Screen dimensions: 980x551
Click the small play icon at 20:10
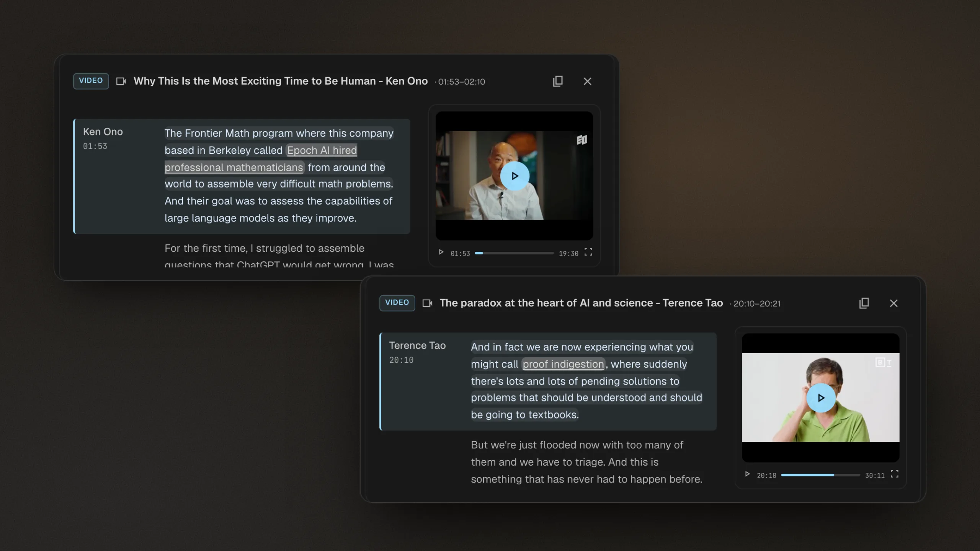click(747, 474)
